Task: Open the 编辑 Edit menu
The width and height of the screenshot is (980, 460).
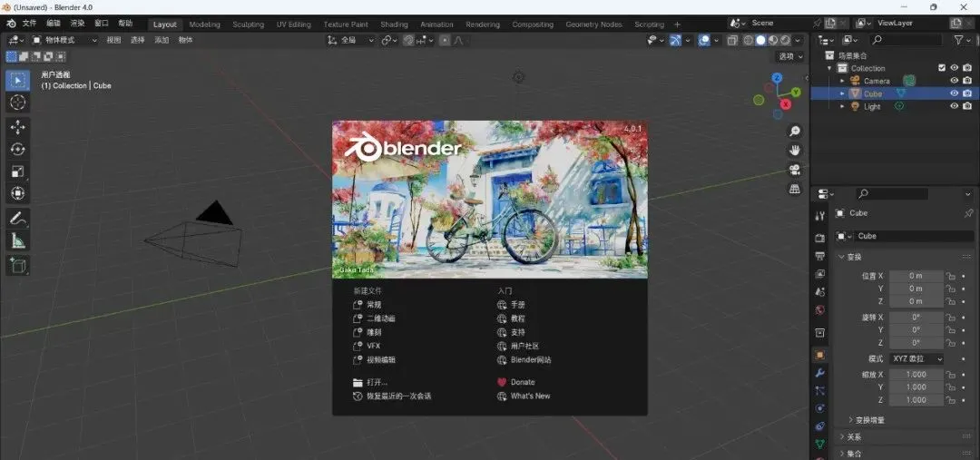Action: [54, 23]
